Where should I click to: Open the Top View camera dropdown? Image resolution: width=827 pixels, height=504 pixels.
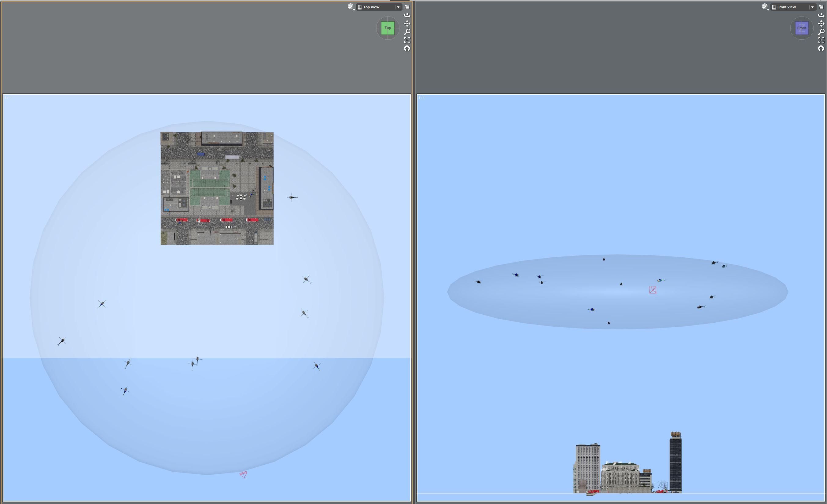click(x=398, y=7)
